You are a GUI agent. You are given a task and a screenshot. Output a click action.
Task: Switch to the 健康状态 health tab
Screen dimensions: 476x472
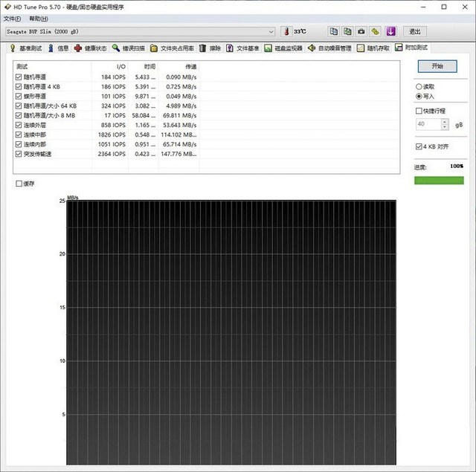pos(91,48)
